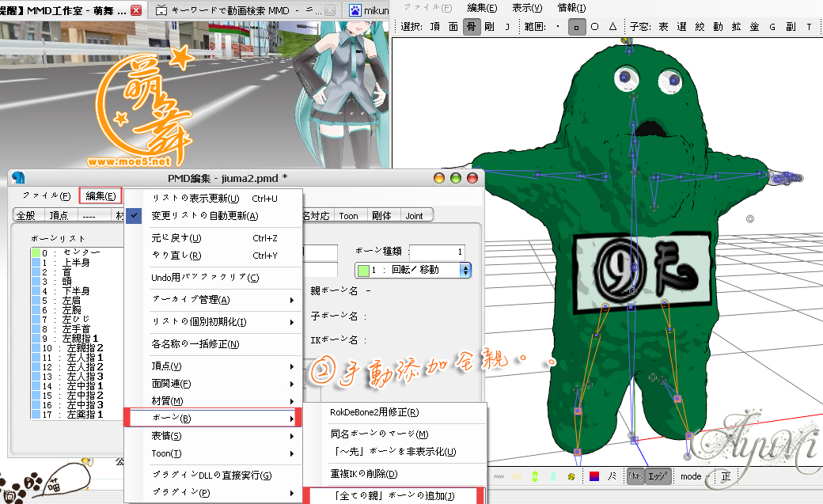Select 「全ての親」ボーンの追加(J) menu entry
823x504 pixels.
(394, 495)
